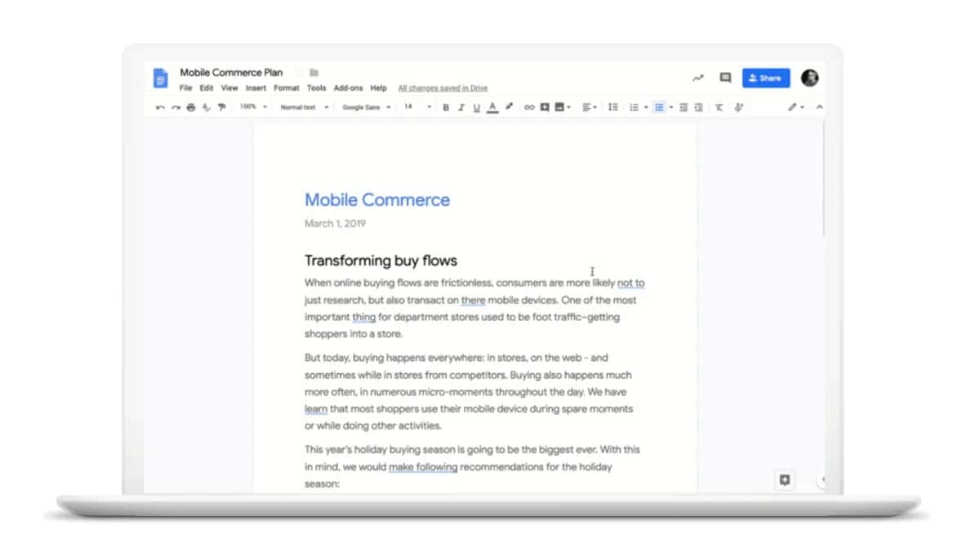Open the Help menu

tap(378, 88)
